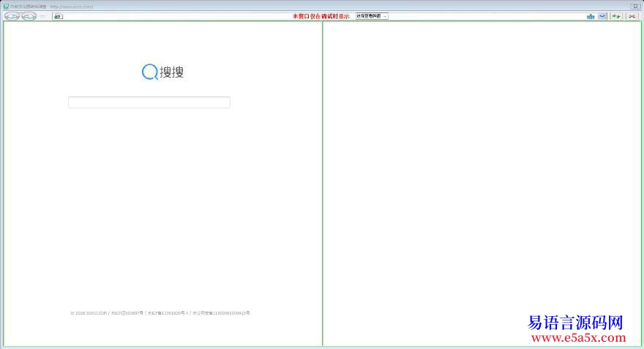
Task: Click the blue people icon in toolbar
Action: click(x=591, y=16)
